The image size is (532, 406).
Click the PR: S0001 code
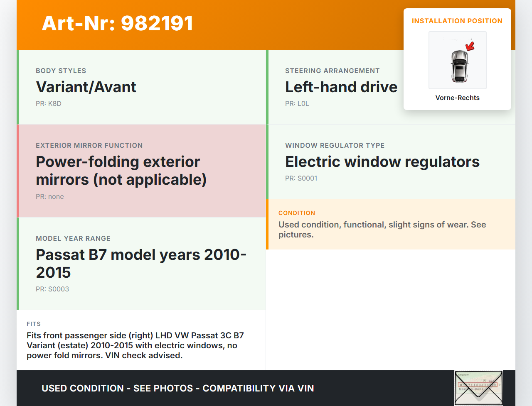301,178
